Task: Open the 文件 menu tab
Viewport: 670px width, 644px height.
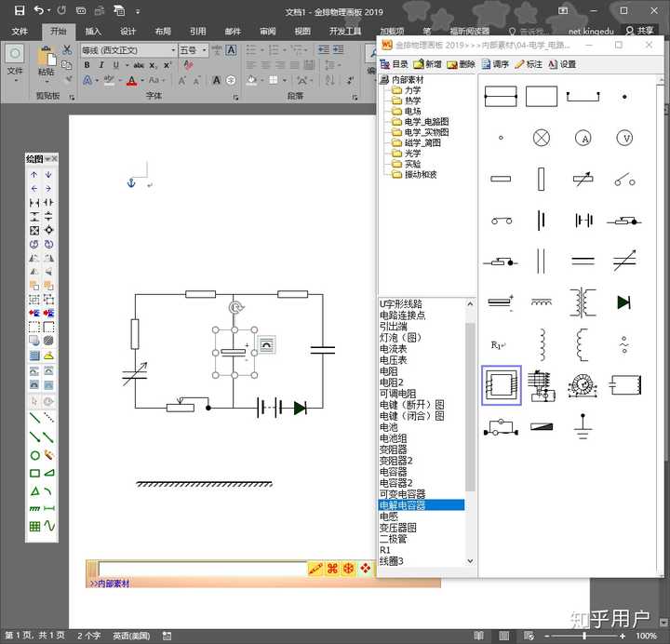Action: [x=20, y=32]
